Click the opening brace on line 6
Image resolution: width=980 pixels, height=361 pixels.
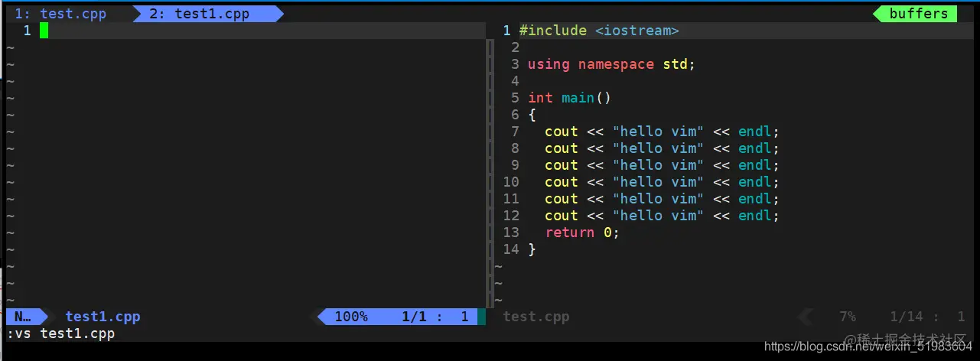(532, 115)
